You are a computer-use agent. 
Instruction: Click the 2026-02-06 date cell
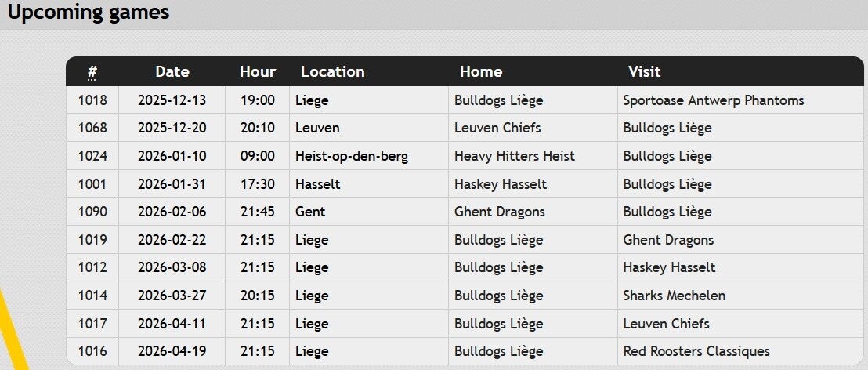click(172, 212)
